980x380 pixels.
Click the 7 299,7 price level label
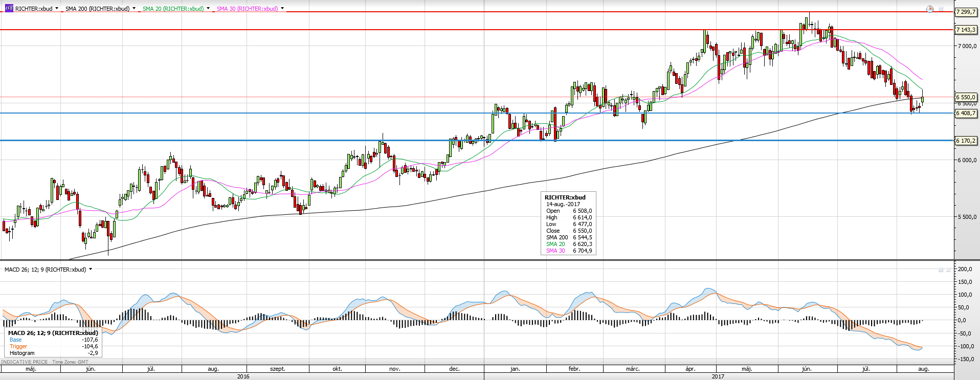point(966,12)
